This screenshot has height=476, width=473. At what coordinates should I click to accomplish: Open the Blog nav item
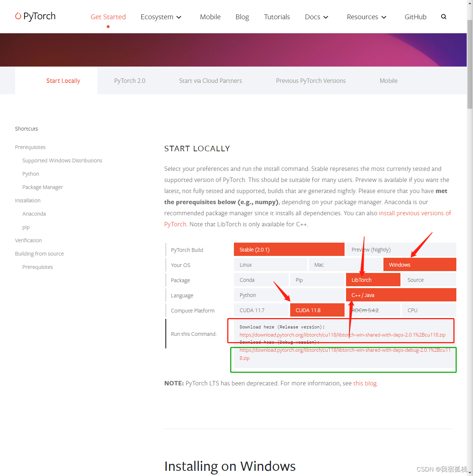(x=242, y=17)
